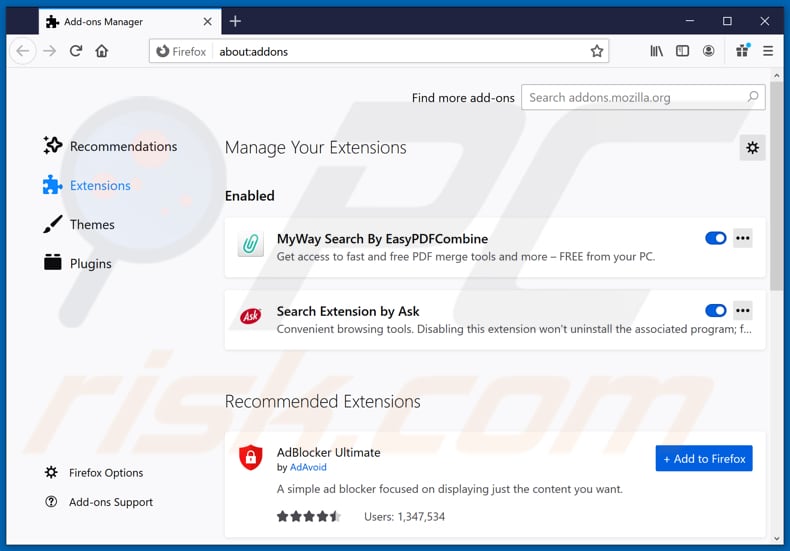Close the Add-ons Manager tab

coord(207,22)
